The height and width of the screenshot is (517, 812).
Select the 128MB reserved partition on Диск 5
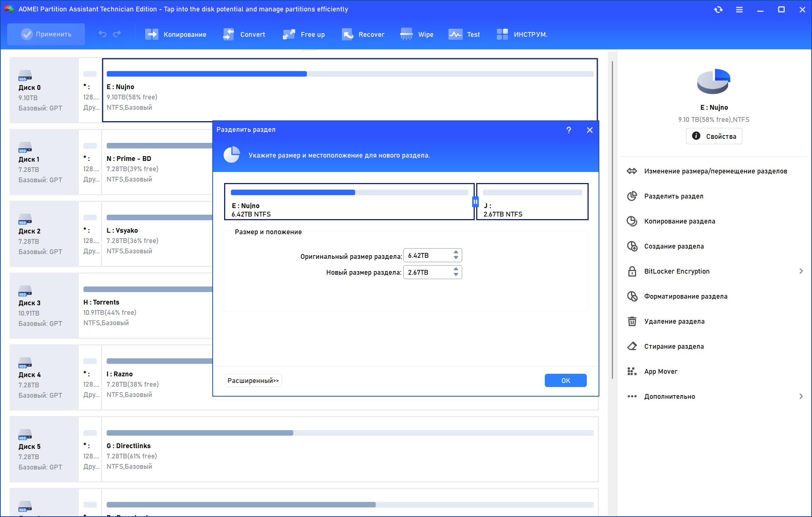[90, 449]
